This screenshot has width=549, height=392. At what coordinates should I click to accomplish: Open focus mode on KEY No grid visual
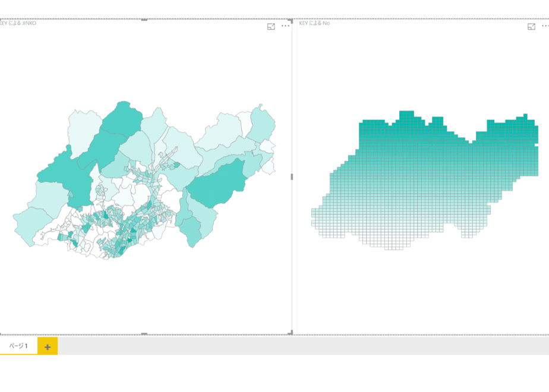pyautogui.click(x=531, y=27)
